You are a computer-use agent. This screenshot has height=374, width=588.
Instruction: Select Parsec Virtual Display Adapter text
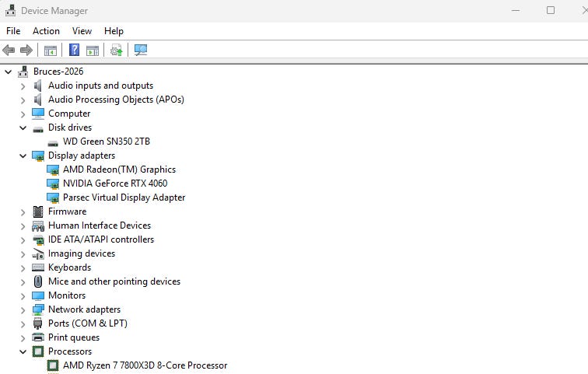pos(124,197)
